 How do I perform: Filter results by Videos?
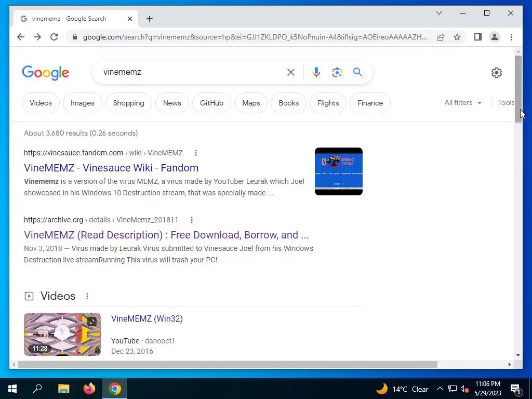click(41, 103)
